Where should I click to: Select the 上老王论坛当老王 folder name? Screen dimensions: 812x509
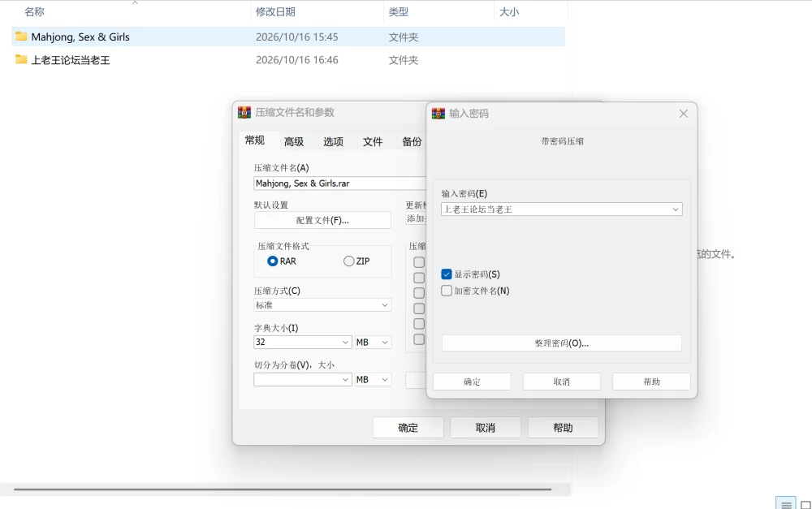pos(71,60)
